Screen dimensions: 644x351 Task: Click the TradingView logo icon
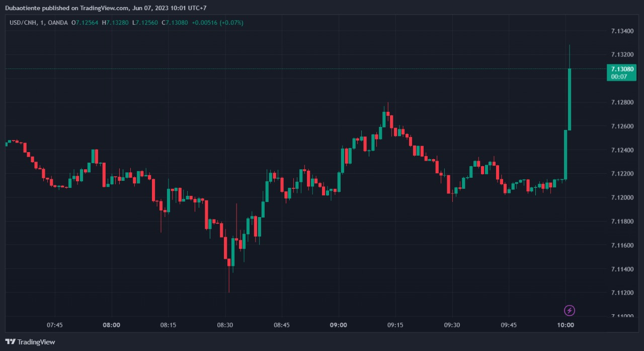point(10,342)
